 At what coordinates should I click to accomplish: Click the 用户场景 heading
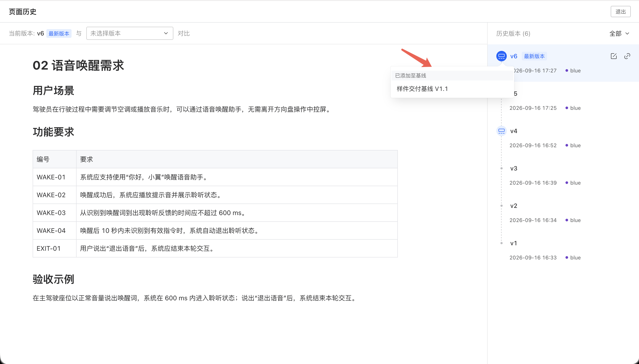pos(53,90)
